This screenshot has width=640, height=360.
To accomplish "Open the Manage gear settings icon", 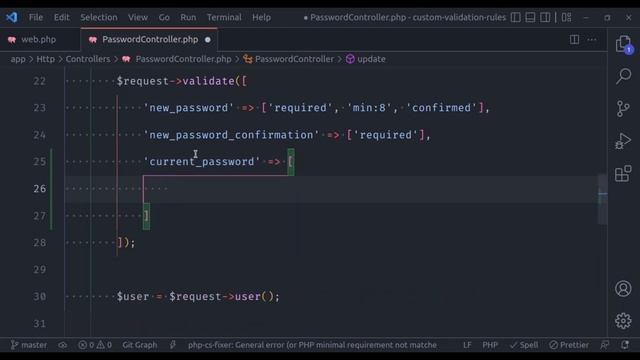I will pos(623,321).
